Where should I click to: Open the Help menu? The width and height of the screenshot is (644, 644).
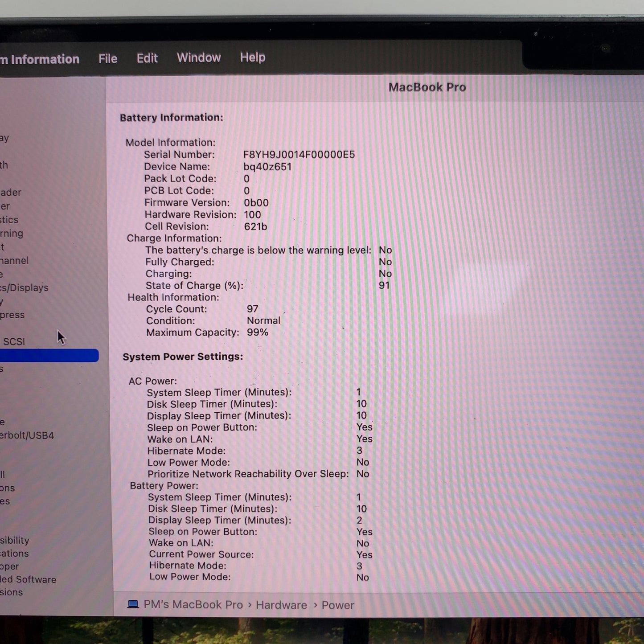(253, 57)
